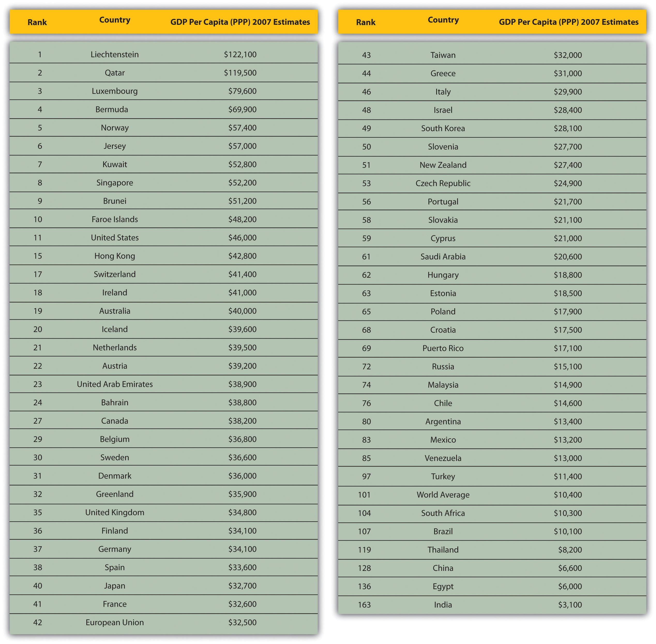Click the United States country name
Screen dimensions: 656x644
115,238
